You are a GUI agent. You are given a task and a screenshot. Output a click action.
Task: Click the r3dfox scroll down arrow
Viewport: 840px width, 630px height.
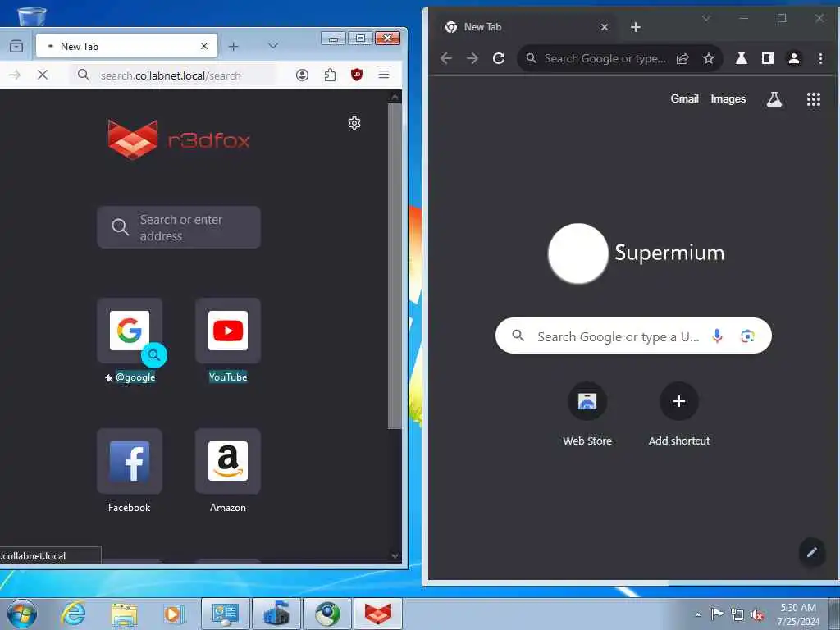pyautogui.click(x=395, y=555)
